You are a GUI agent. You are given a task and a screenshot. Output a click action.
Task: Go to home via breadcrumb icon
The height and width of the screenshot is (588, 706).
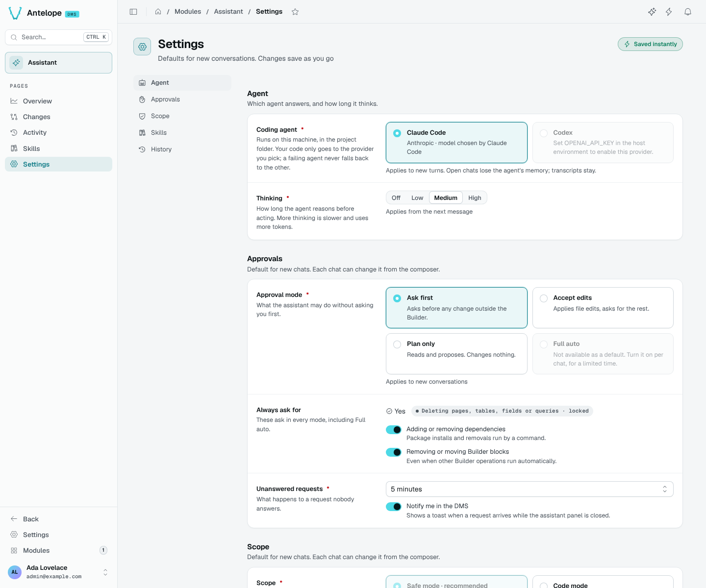pos(158,12)
